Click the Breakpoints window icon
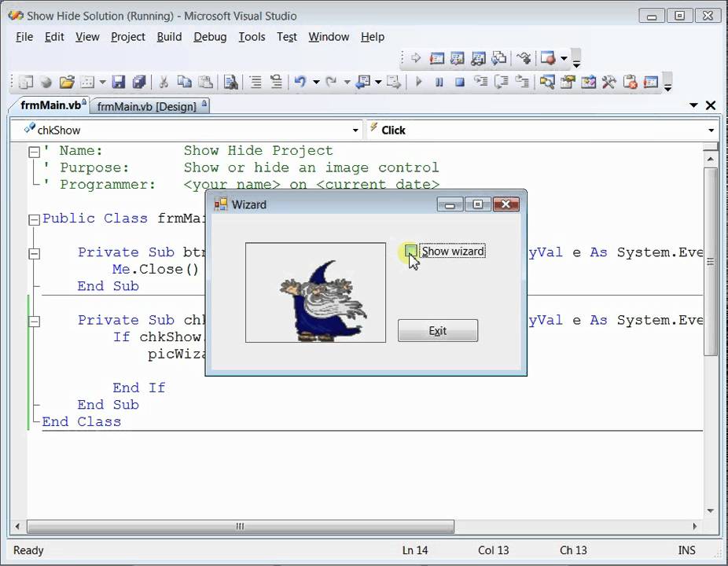Screen dimensions: 728x566 tap(547, 58)
